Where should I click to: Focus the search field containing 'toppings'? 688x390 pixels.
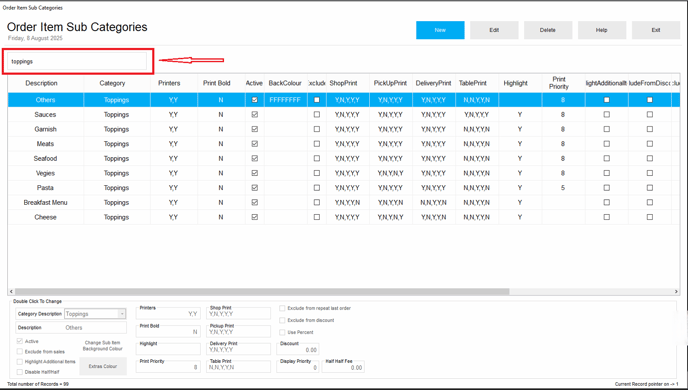click(x=77, y=61)
